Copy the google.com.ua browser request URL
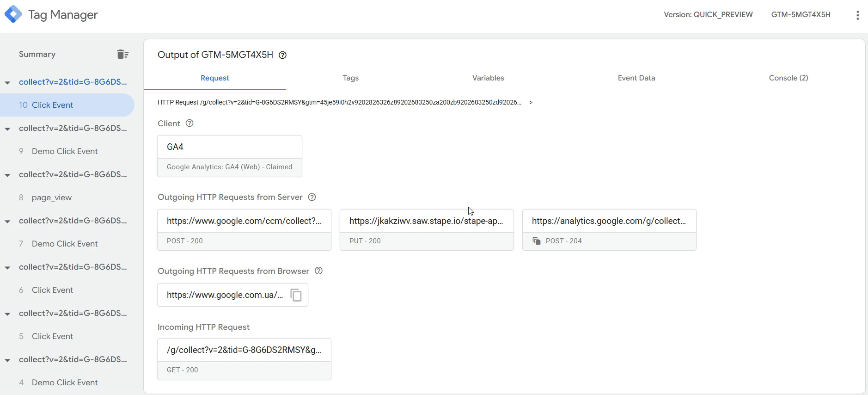The width and height of the screenshot is (868, 395). pyautogui.click(x=296, y=295)
